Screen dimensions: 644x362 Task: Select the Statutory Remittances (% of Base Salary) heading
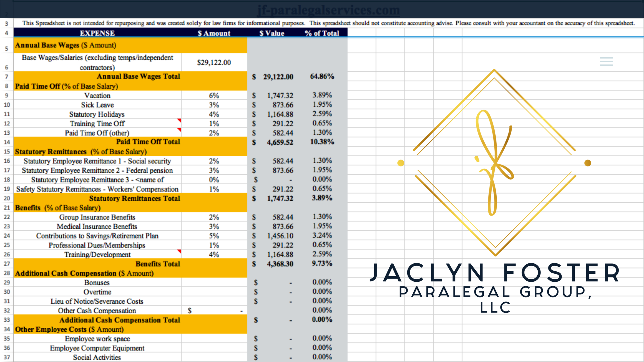point(81,152)
